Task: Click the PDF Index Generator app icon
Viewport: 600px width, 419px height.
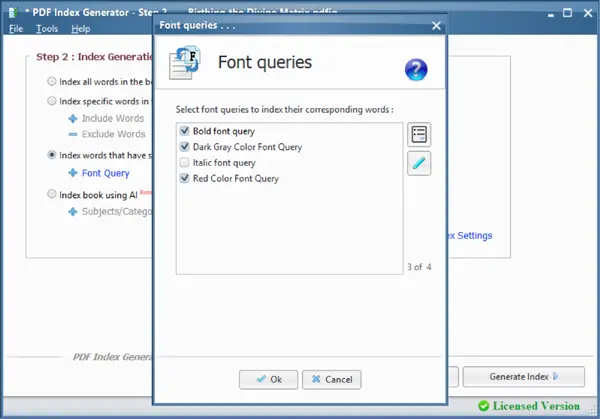Action: [x=13, y=13]
